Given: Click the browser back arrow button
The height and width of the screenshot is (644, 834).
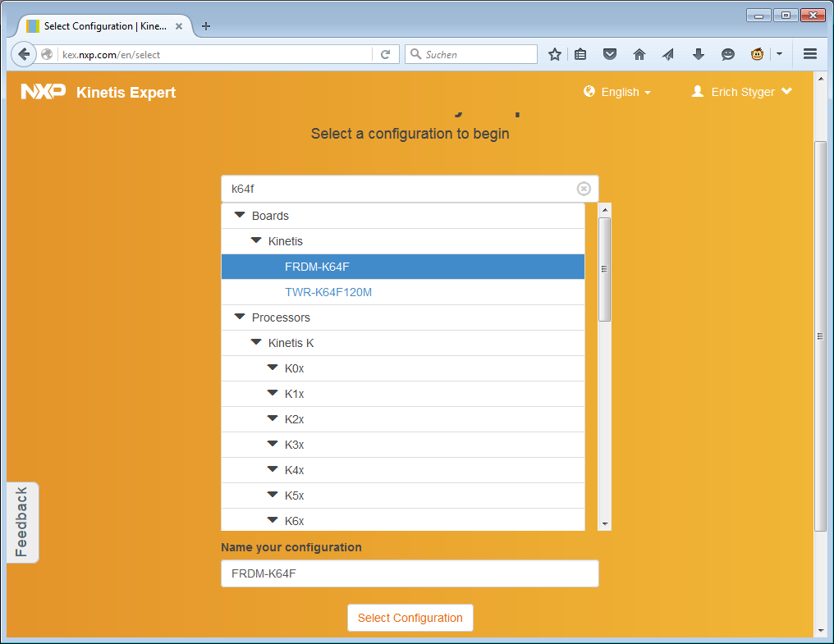Looking at the screenshot, I should 25,54.
